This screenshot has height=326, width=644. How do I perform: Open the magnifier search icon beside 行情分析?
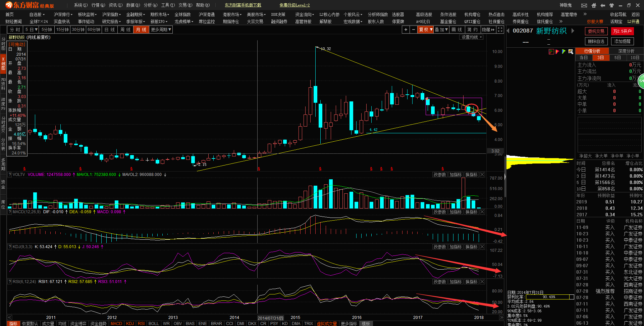point(571,51)
